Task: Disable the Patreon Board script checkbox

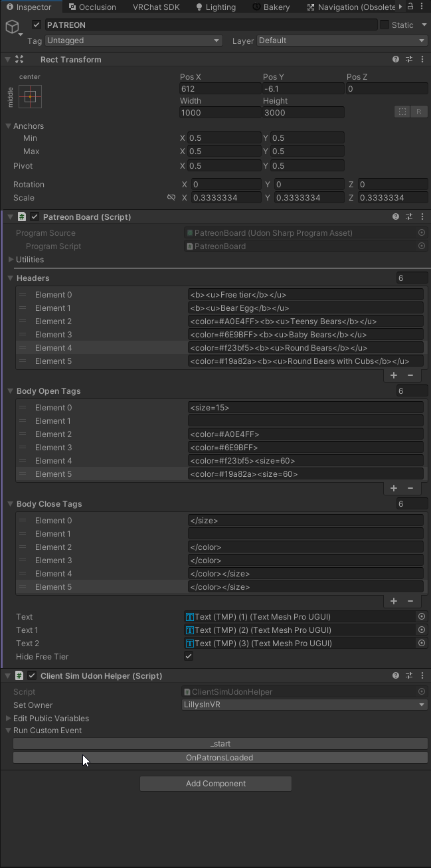Action: click(x=35, y=217)
